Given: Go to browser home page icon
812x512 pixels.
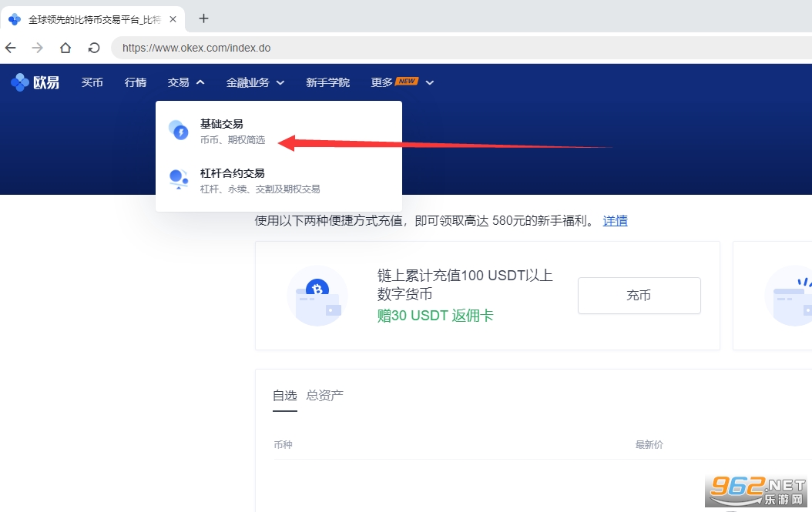Looking at the screenshot, I should 65,49.
